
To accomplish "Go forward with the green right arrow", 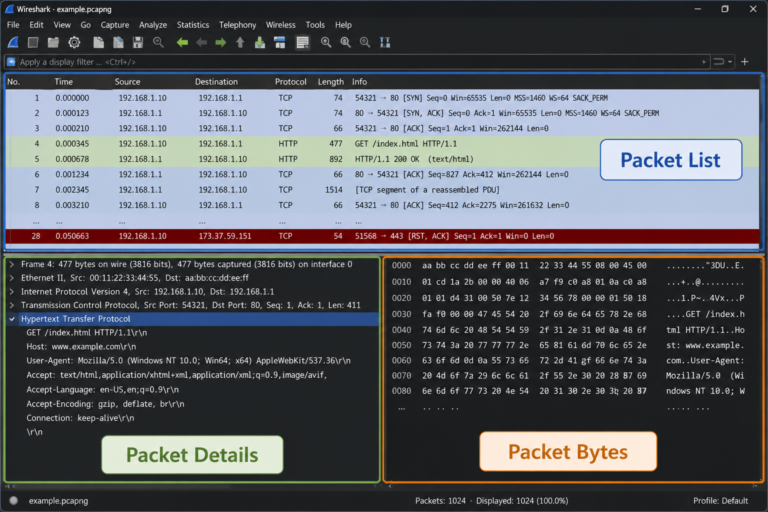I will (220, 43).
